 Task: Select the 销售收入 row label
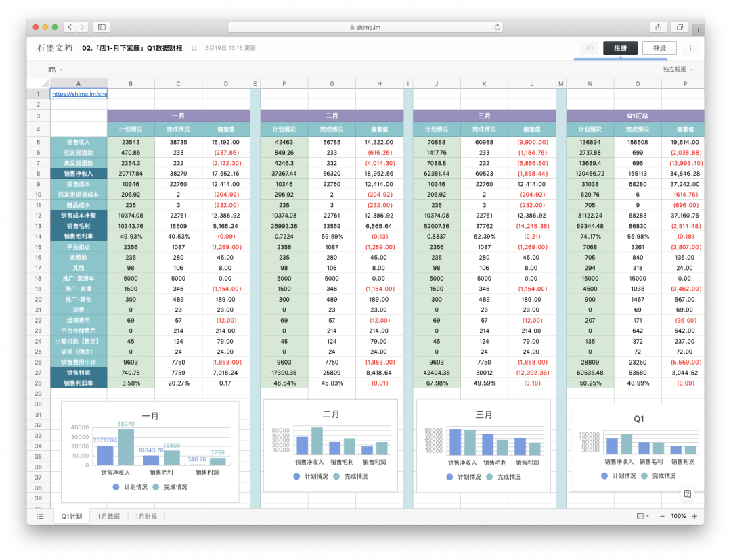pyautogui.click(x=79, y=142)
